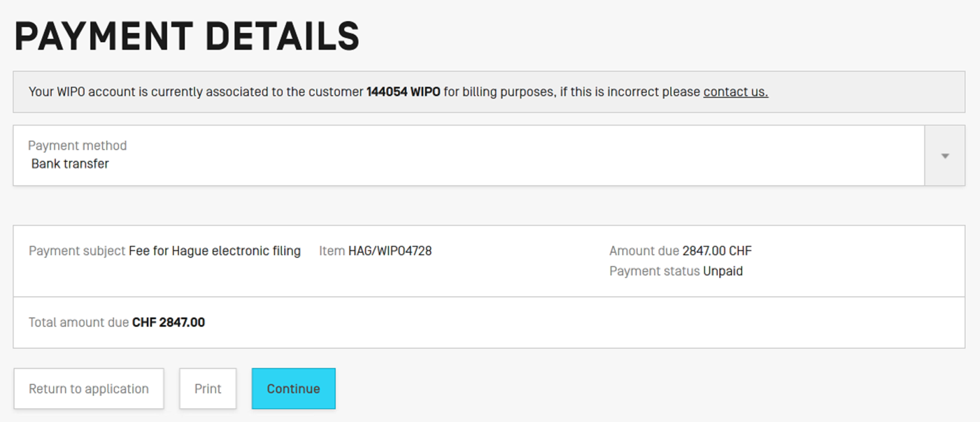Follow the contact us link

point(735,92)
